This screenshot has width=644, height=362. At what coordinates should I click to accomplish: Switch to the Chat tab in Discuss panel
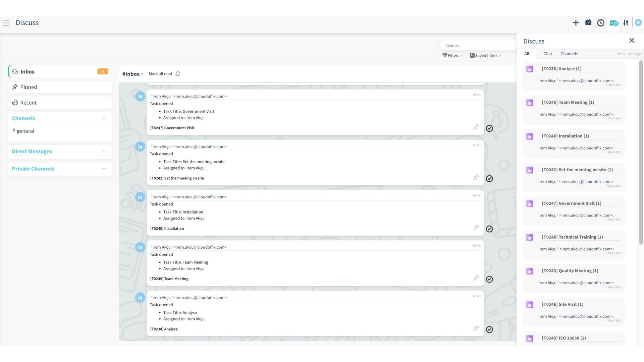(547, 54)
